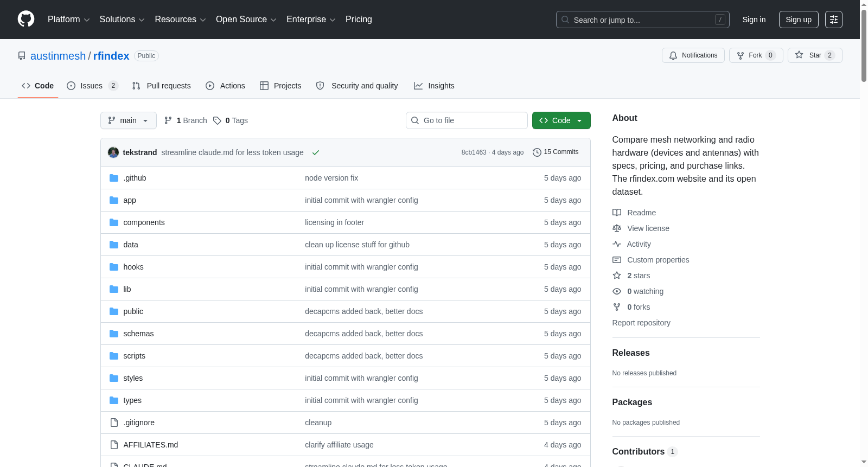This screenshot has width=868, height=467.
Task: Open the clarify affiliate usage commit
Action: point(339,445)
